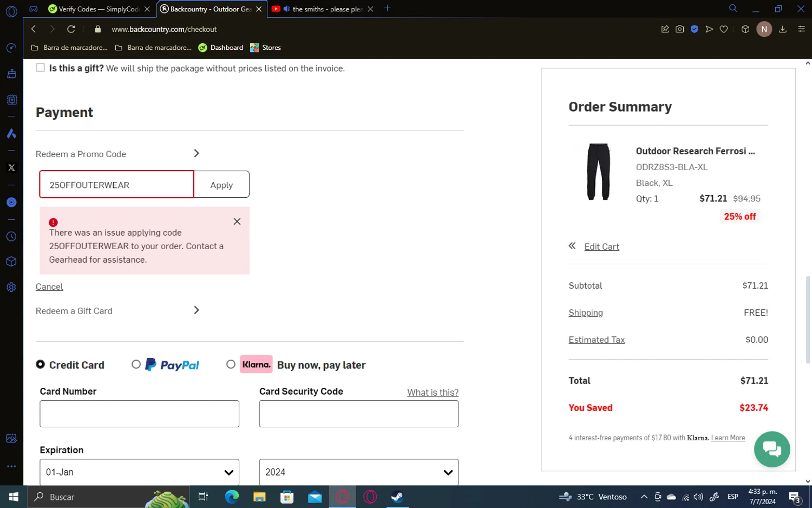Click the Cancel link under promo code
The height and width of the screenshot is (508, 812).
coord(49,286)
